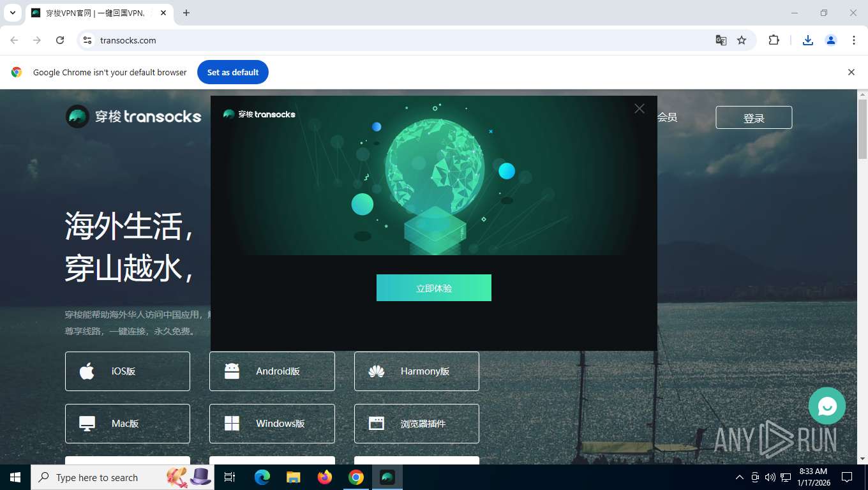Click the 会员 navigation link

tap(667, 117)
